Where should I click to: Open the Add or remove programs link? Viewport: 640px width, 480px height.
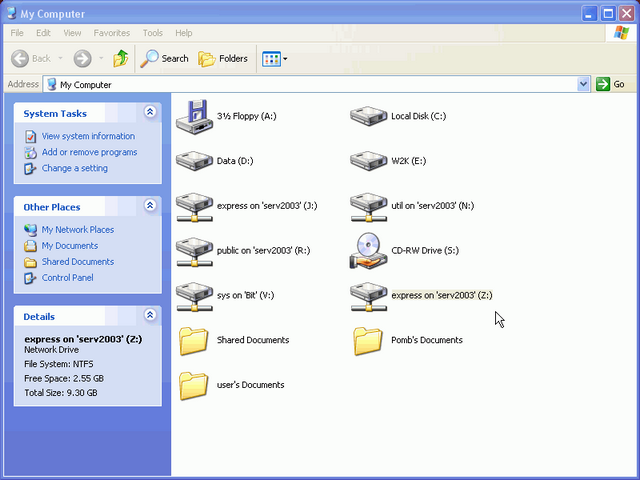pos(89,152)
